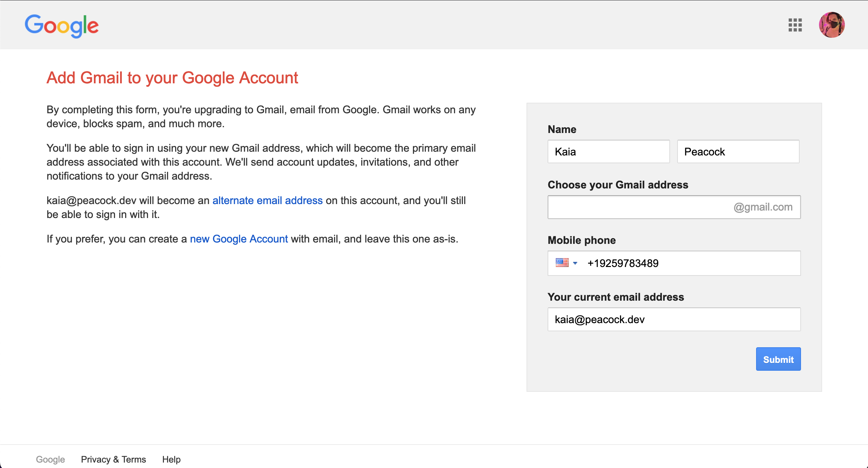Click the Choose your Gmail address label

pos(618,185)
